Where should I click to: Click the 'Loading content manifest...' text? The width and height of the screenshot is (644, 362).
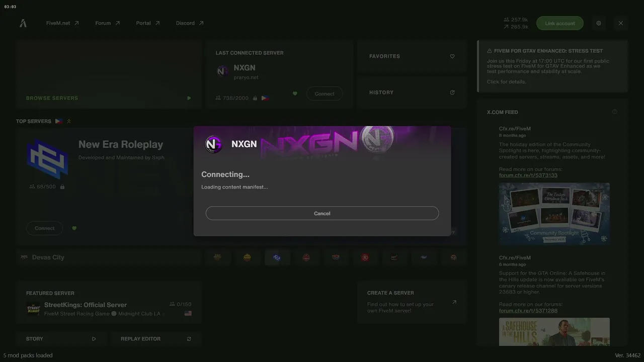[x=234, y=187]
